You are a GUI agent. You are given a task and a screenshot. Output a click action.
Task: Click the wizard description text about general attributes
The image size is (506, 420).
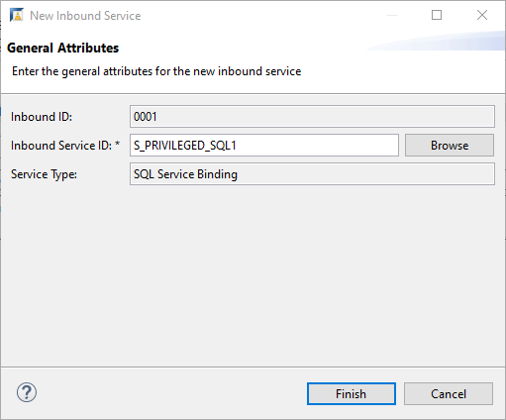point(156,71)
